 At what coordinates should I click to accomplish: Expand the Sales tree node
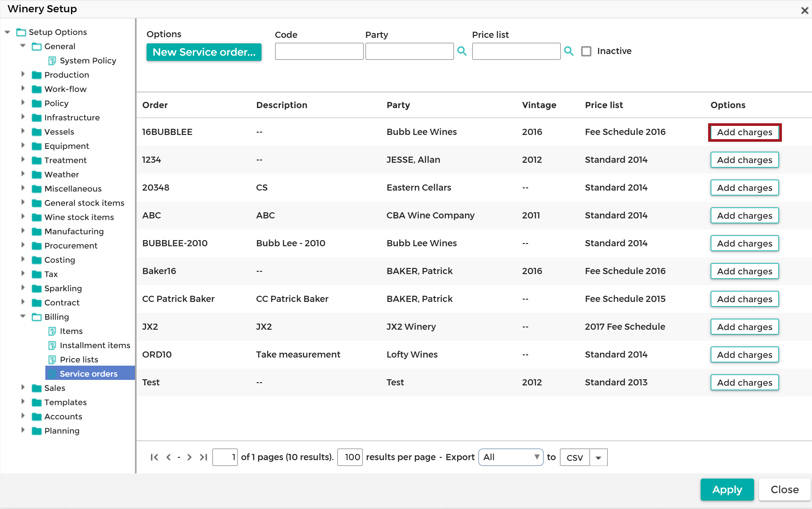pos(23,387)
